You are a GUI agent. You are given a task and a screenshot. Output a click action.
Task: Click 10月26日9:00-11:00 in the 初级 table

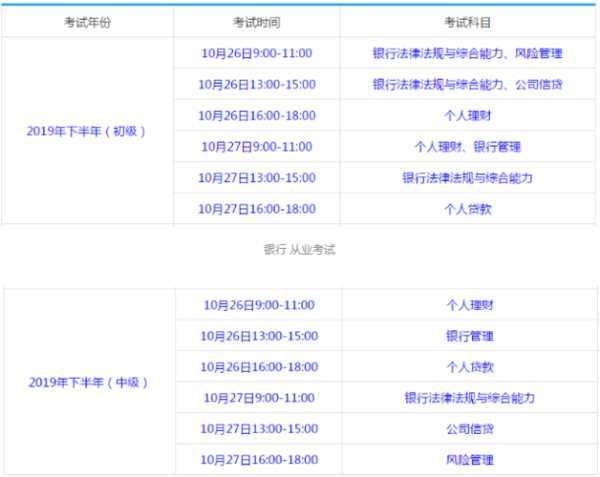[x=256, y=52]
